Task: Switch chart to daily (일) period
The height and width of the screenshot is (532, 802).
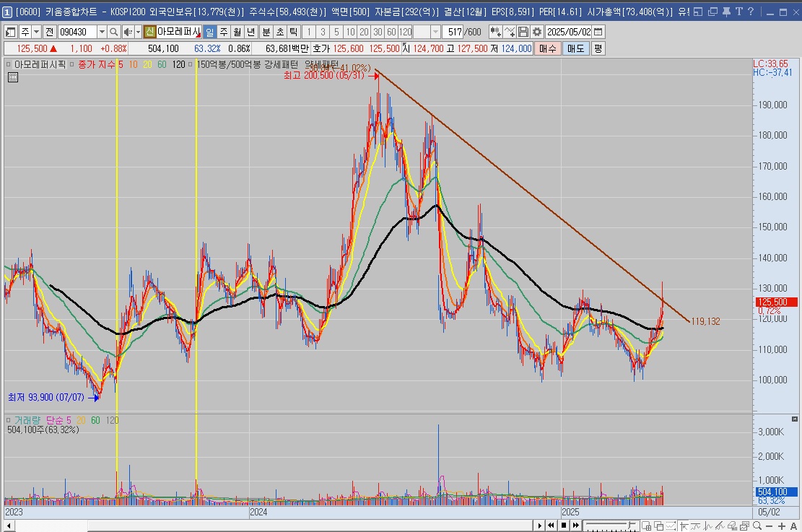Action: pos(210,32)
